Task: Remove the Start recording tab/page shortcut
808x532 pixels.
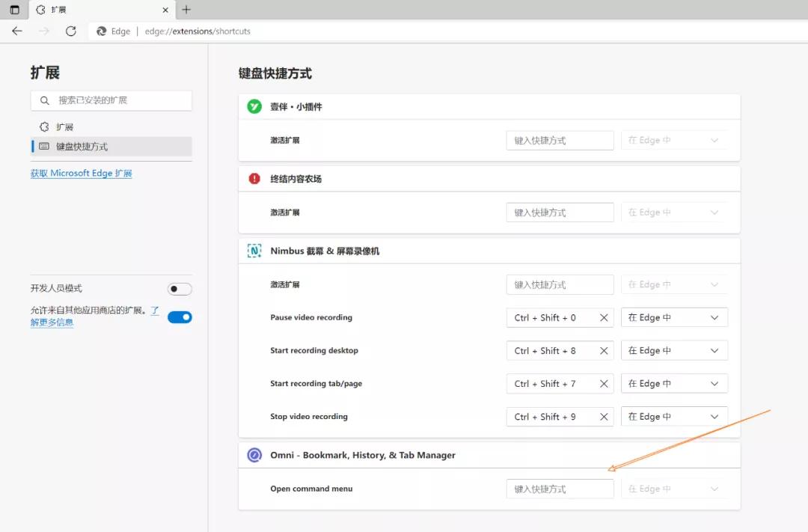Action: coord(604,384)
